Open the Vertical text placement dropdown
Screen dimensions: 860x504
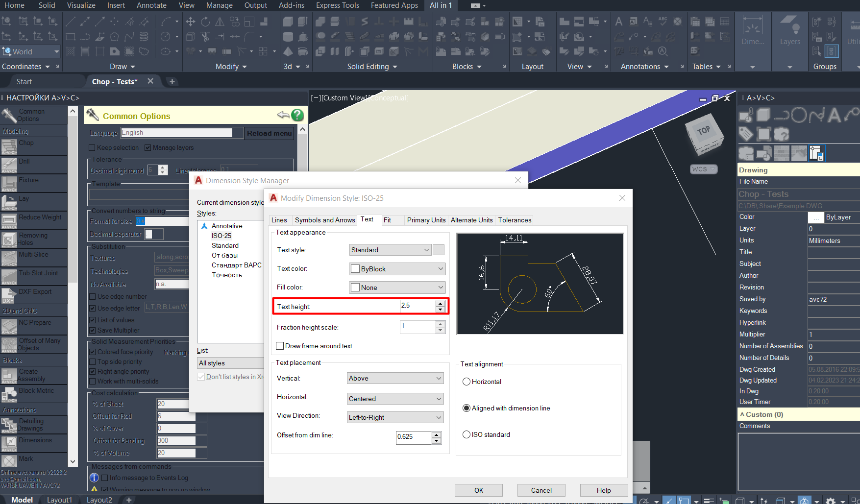(x=395, y=378)
